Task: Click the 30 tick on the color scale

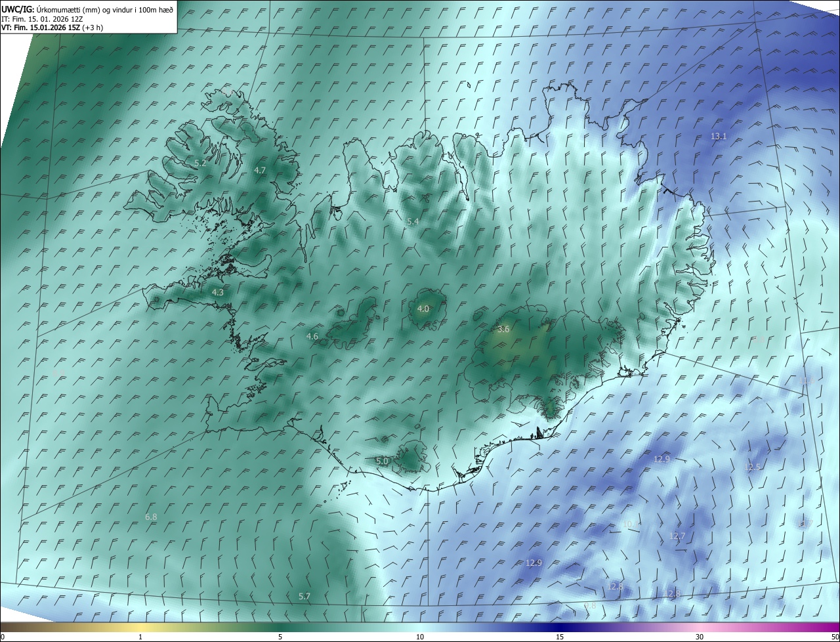Action: click(700, 637)
